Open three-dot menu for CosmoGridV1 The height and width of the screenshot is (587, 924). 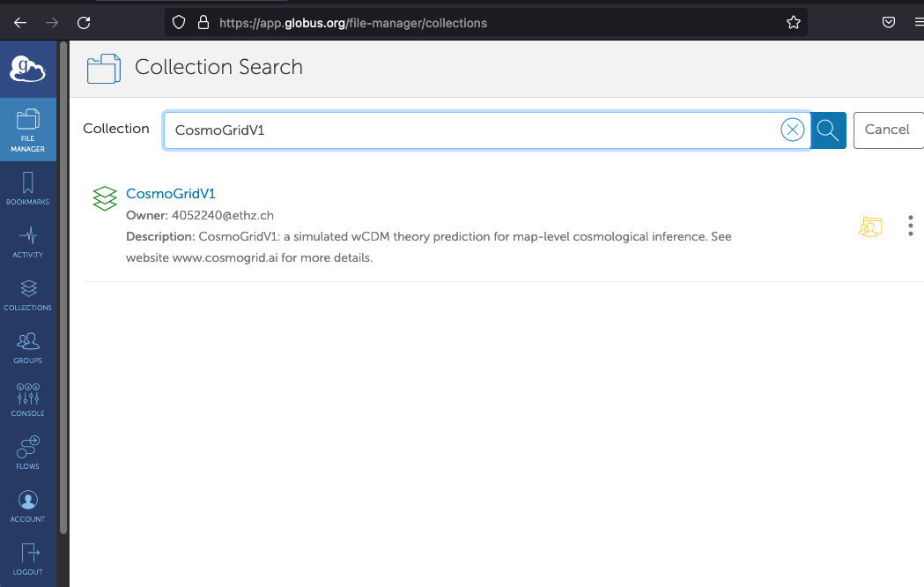[910, 227]
